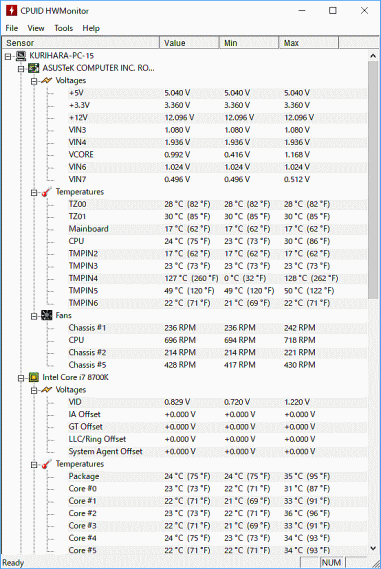Collapse the KURIHARA-PC-15 root node
Image resolution: width=381 pixels, height=569 pixels.
[8, 56]
